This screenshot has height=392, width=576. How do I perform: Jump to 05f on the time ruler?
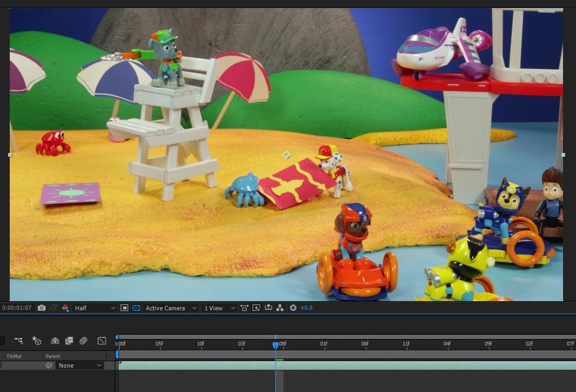[160, 344]
